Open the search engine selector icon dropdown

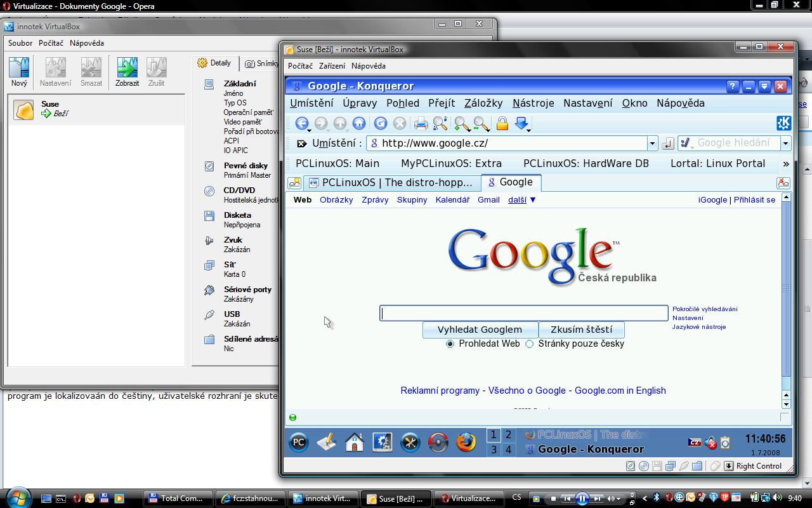click(686, 144)
